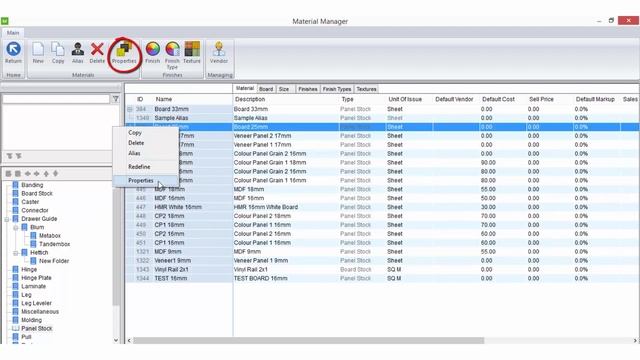The height and width of the screenshot is (360, 640).
Task: Select the Main ribbon tab
Action: 13,32
